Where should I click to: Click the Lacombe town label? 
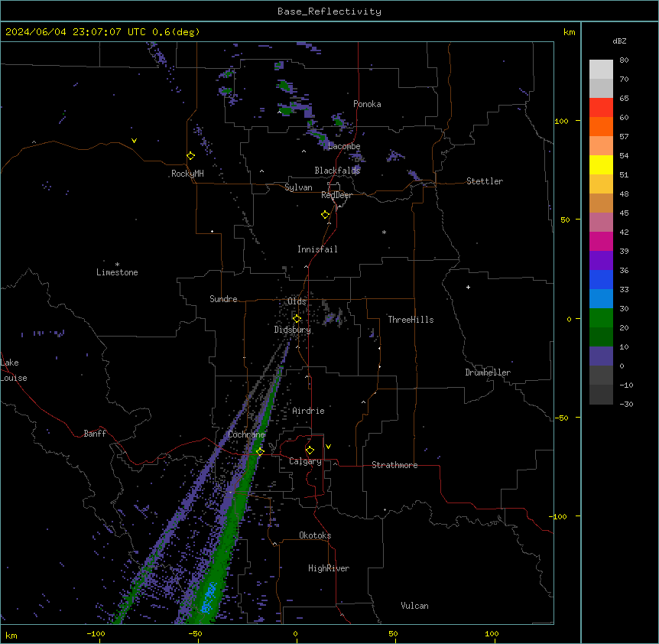pos(344,146)
